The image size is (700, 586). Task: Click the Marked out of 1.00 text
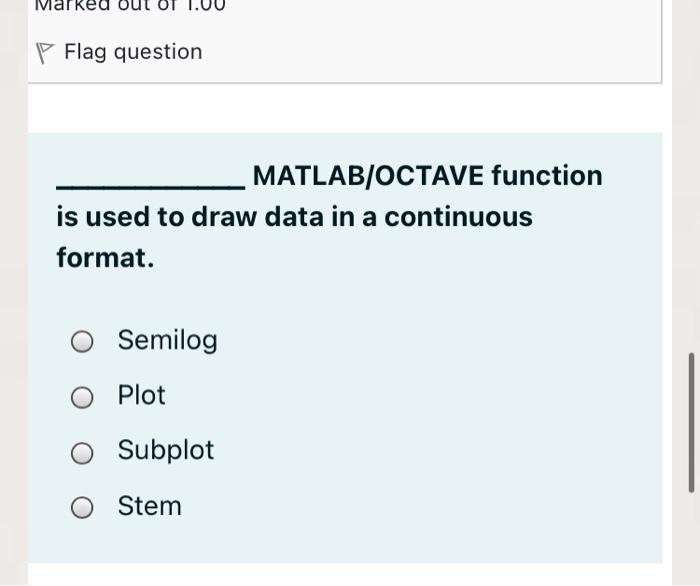[x=130, y=6]
